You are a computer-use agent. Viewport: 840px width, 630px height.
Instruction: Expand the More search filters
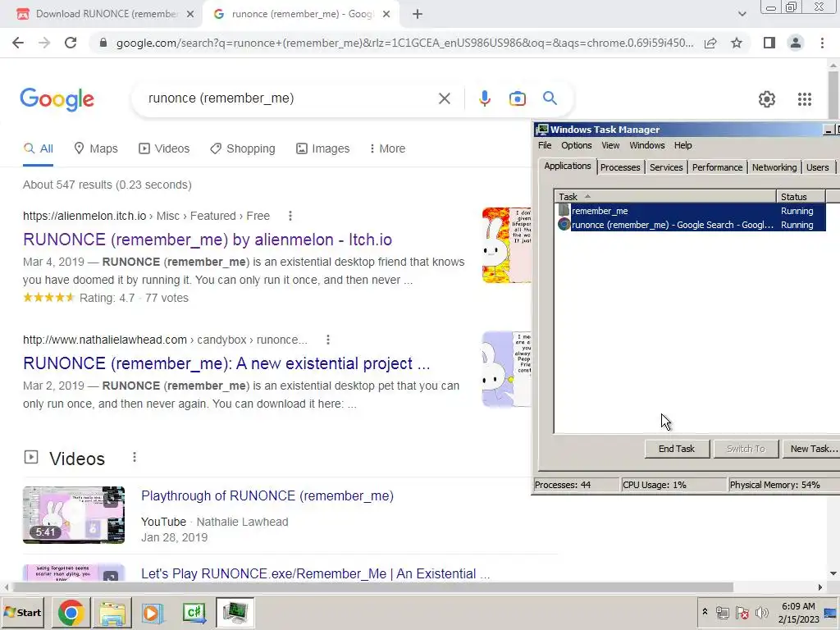[387, 149]
